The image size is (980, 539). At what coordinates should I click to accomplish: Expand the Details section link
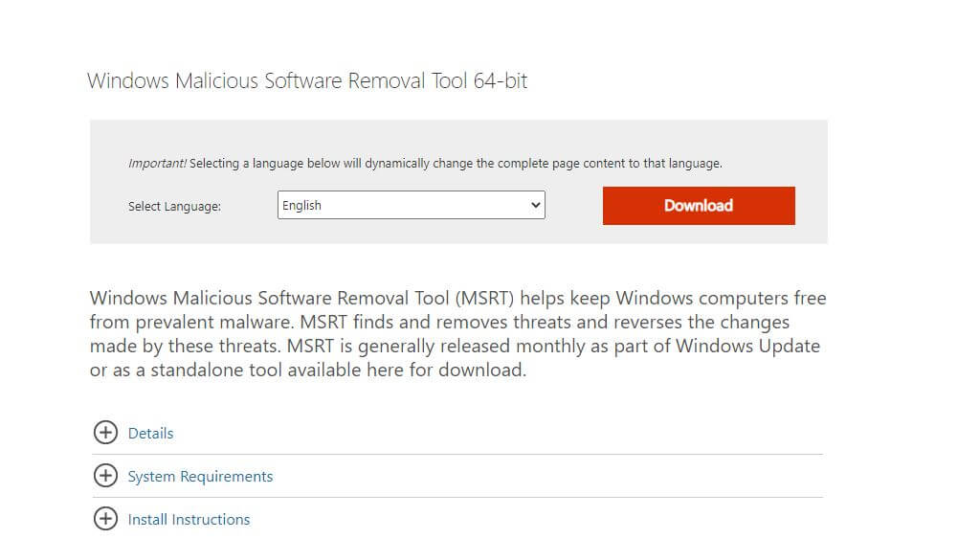tap(151, 434)
